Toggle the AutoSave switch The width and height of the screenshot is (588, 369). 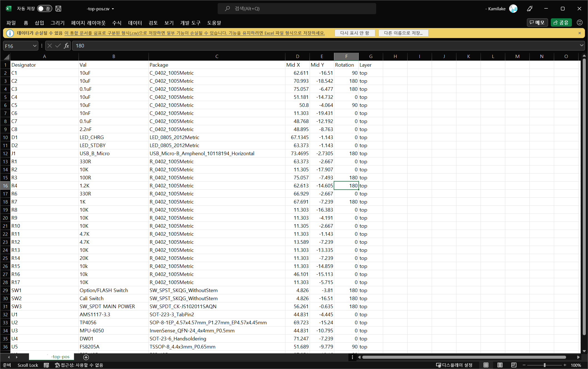coord(44,9)
